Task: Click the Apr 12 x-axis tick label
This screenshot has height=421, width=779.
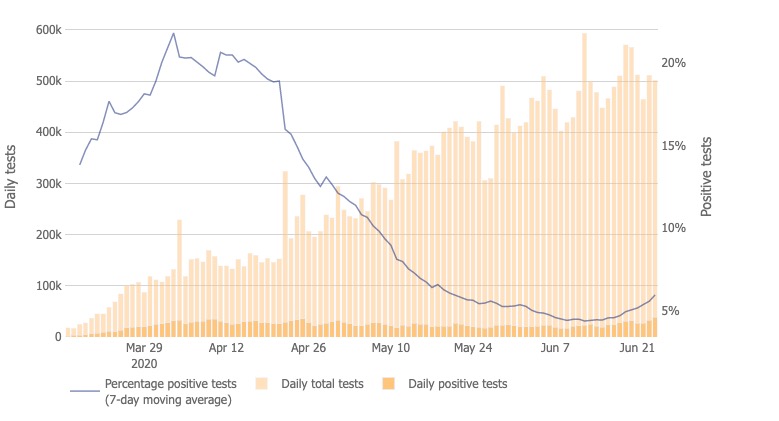Action: coord(227,349)
